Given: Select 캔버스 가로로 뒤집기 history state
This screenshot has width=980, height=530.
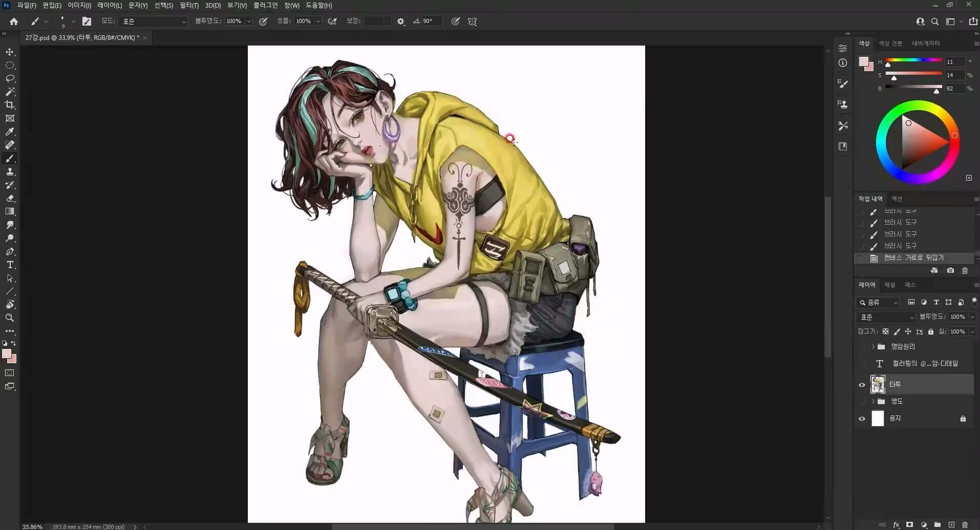Looking at the screenshot, I should click(x=914, y=258).
